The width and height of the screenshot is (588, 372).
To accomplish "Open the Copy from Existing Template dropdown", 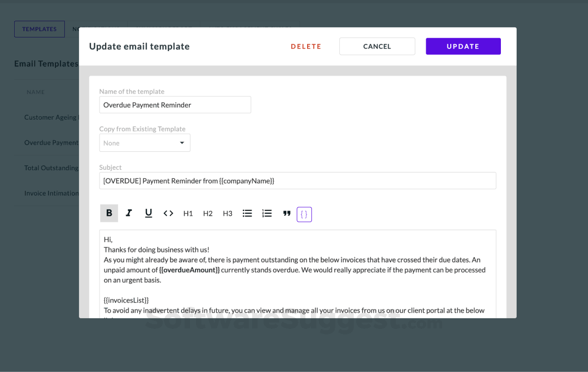I will point(144,142).
